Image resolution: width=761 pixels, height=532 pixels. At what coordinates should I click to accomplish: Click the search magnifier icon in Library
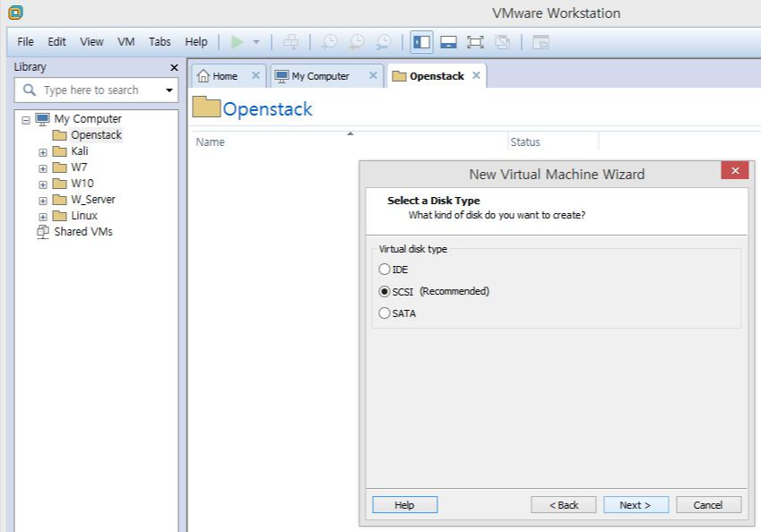coord(30,90)
